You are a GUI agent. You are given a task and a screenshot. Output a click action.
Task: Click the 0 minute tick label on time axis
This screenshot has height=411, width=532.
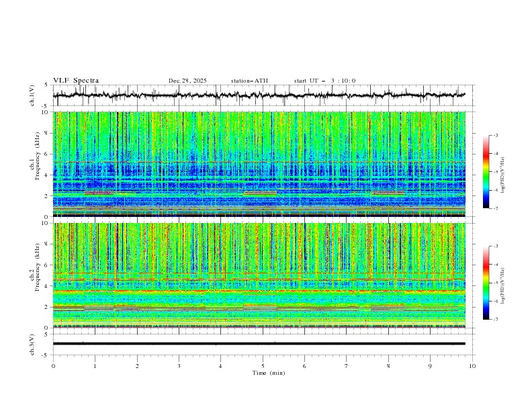tap(53, 365)
